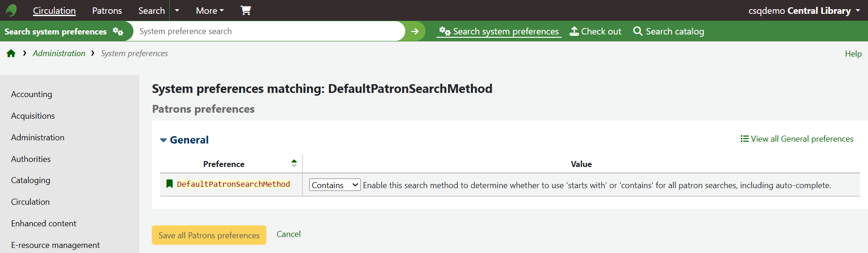Submit search with green arrow button
The height and width of the screenshot is (253, 868).
coord(415,31)
